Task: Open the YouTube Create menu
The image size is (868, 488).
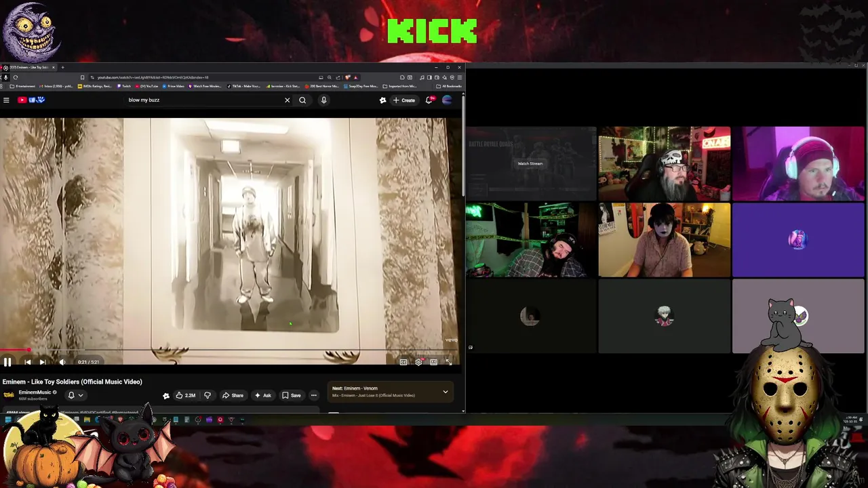Action: 404,100
